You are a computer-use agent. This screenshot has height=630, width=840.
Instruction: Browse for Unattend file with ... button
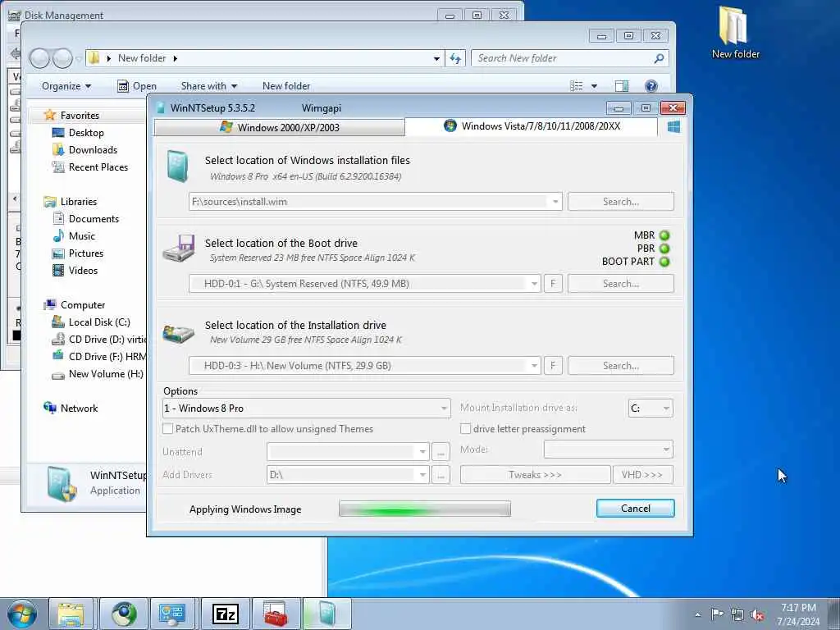tap(441, 452)
